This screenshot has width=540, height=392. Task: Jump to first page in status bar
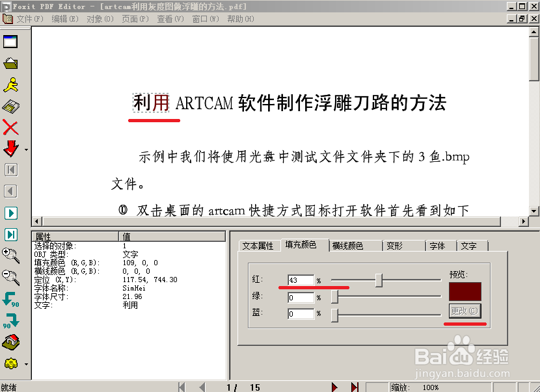pos(182,387)
